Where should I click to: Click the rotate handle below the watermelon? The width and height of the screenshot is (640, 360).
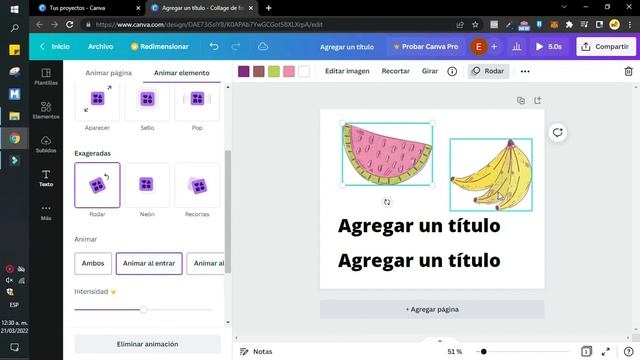point(387,202)
